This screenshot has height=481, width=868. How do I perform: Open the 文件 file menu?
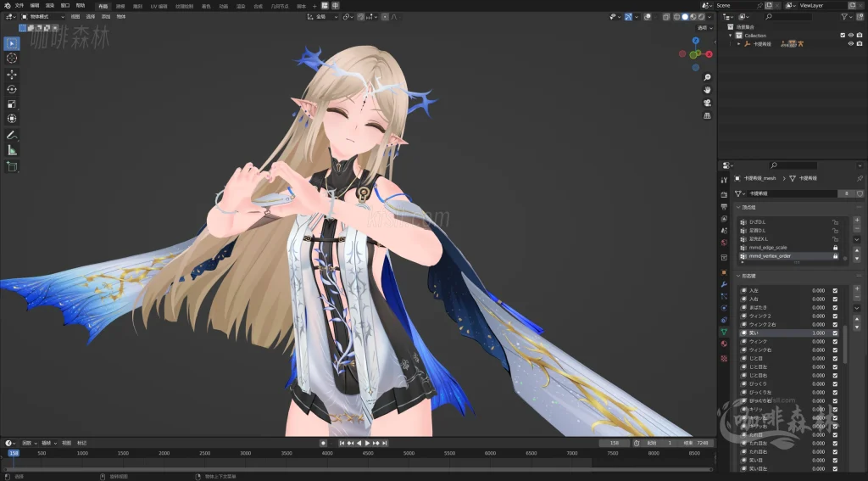pyautogui.click(x=19, y=6)
